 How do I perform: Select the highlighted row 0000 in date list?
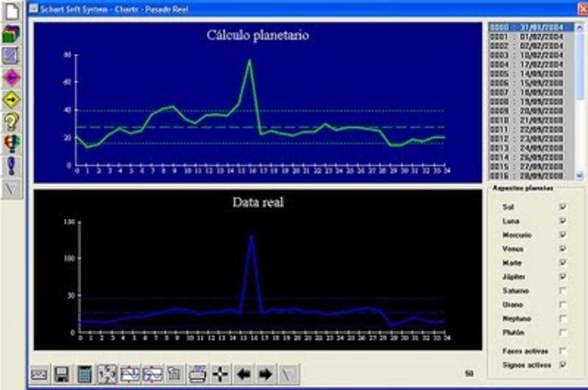click(x=531, y=28)
